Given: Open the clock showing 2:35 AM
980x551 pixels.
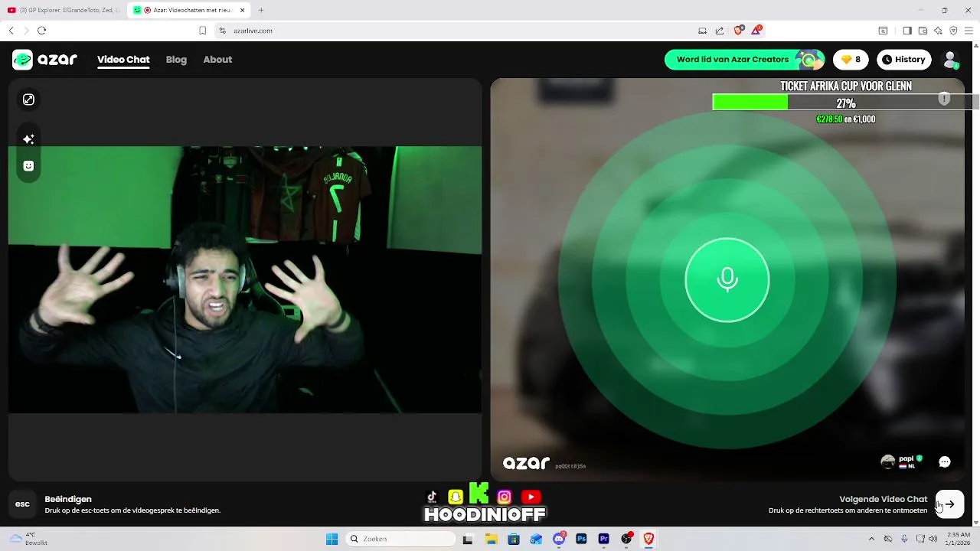Looking at the screenshot, I should pyautogui.click(x=956, y=539).
